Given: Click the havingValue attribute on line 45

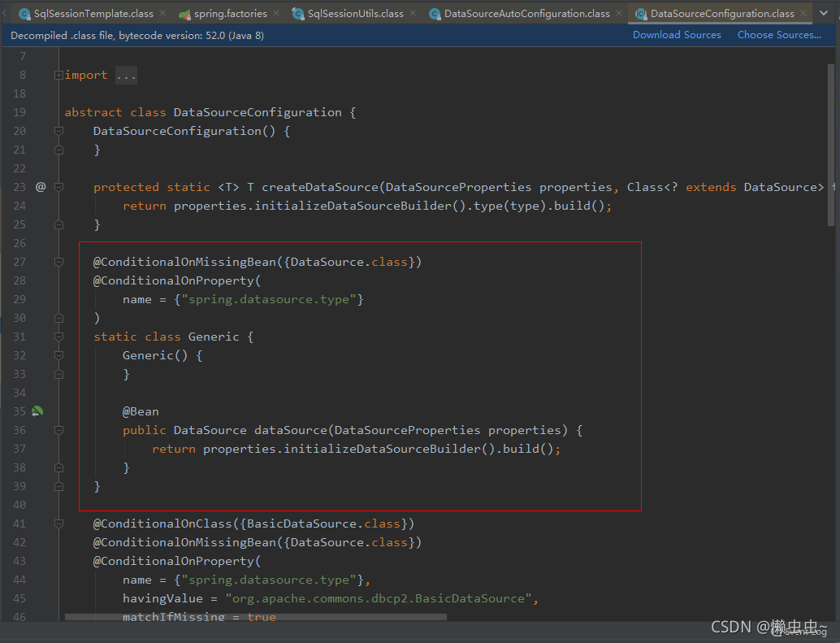Looking at the screenshot, I should click(x=162, y=598).
